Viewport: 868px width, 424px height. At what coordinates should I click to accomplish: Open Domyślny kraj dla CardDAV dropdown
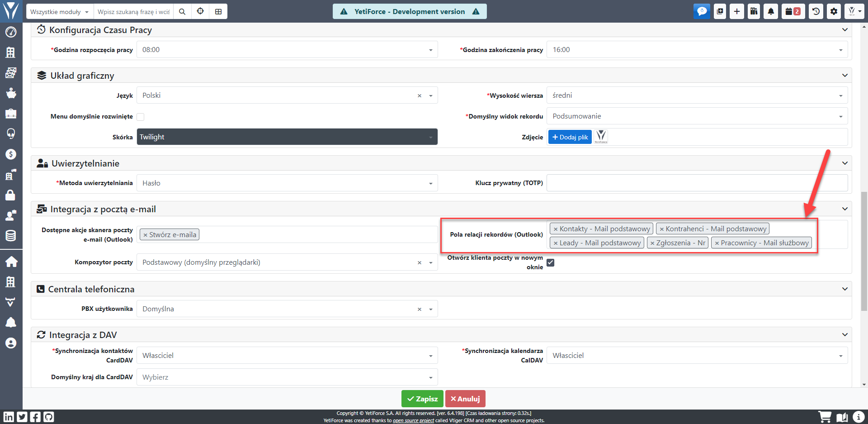[x=287, y=377]
